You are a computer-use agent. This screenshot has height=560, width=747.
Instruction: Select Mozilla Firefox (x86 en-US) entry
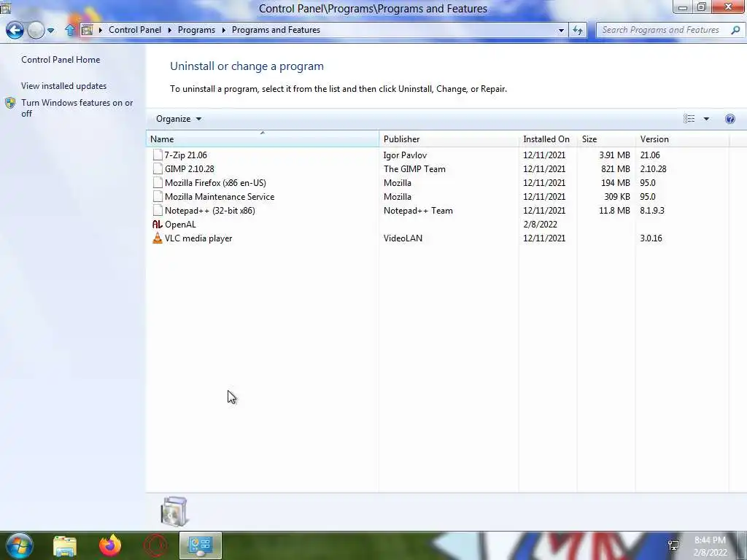[x=215, y=182]
